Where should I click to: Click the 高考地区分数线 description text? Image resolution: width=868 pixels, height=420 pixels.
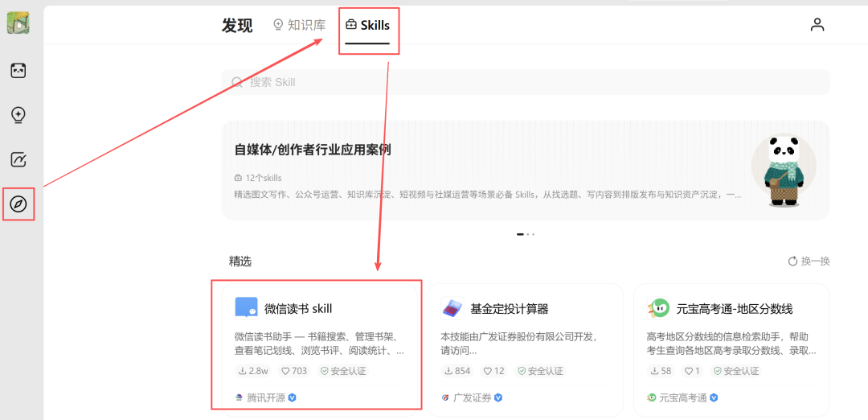click(731, 344)
